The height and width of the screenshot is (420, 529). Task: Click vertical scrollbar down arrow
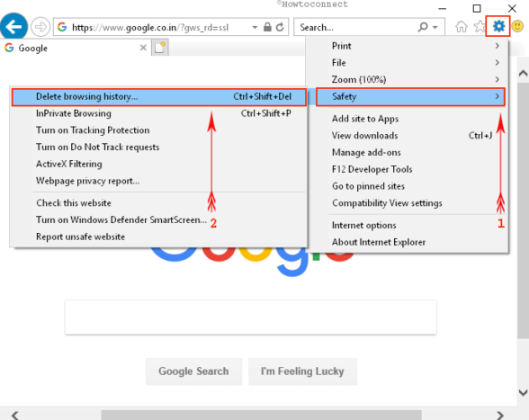pyautogui.click(x=523, y=392)
